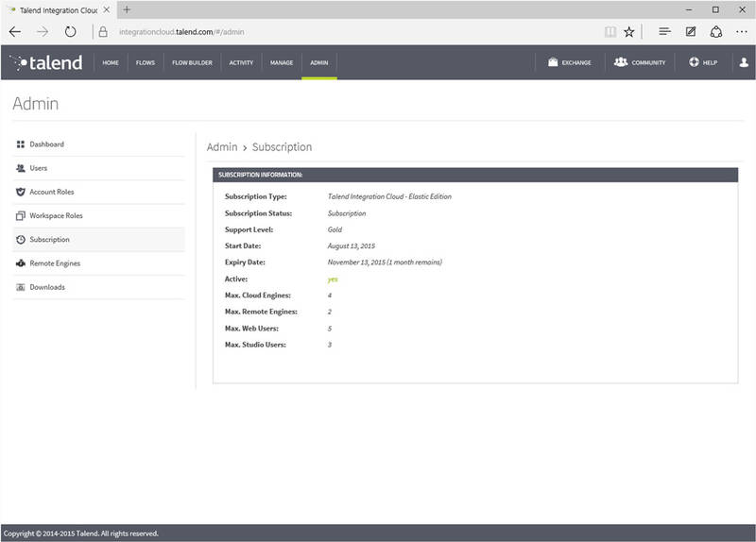Add page to favorites star icon

(628, 32)
